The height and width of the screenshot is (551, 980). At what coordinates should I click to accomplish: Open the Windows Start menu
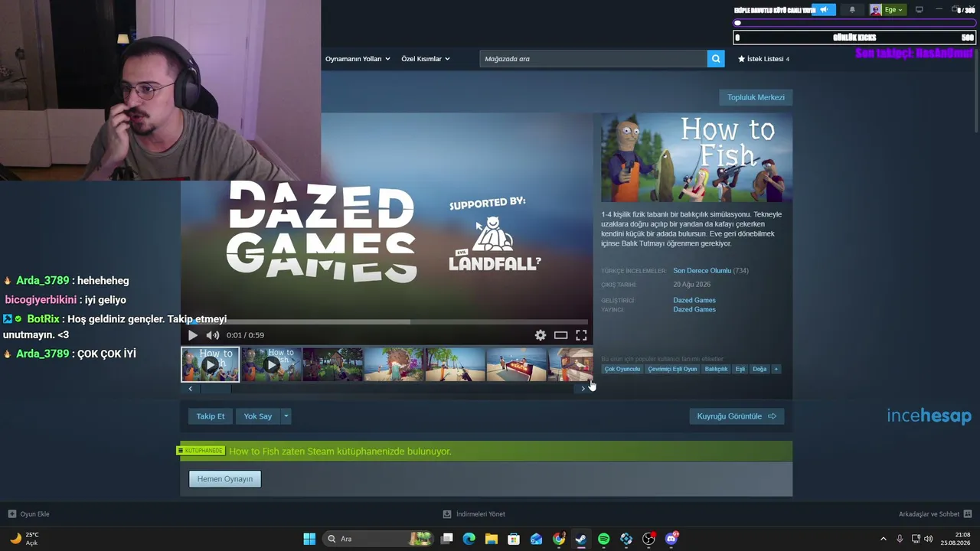(309, 539)
